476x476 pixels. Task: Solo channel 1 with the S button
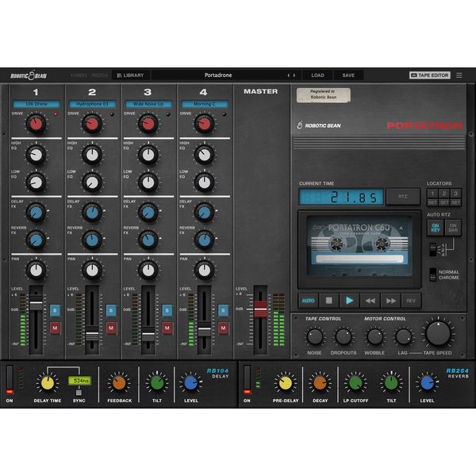[x=56, y=310]
